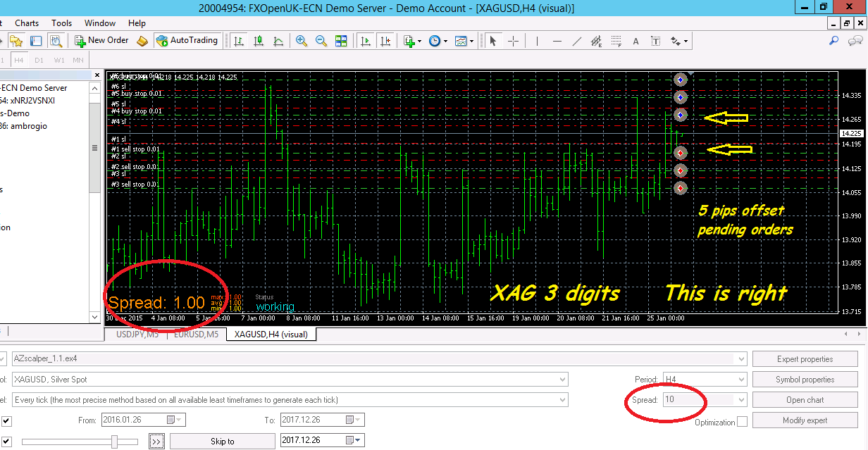This screenshot has width=868, height=450.
Task: Select the D1 timeframe button
Action: [39, 60]
